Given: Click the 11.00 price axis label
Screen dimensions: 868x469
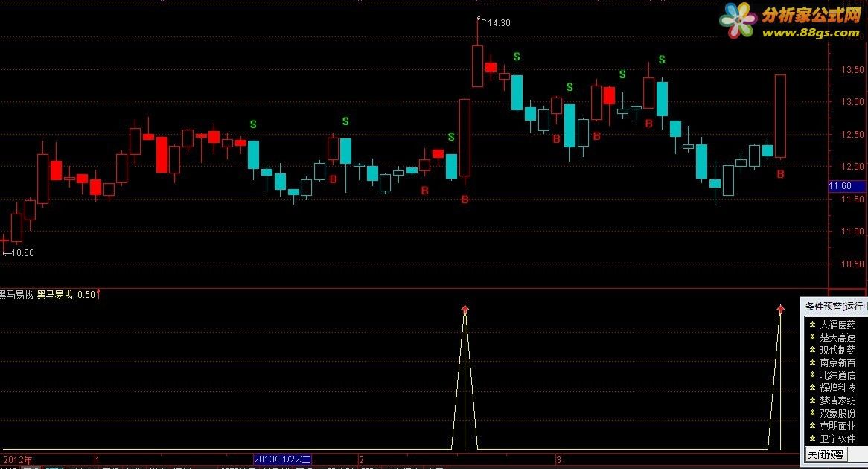Looking at the screenshot, I should coord(852,232).
